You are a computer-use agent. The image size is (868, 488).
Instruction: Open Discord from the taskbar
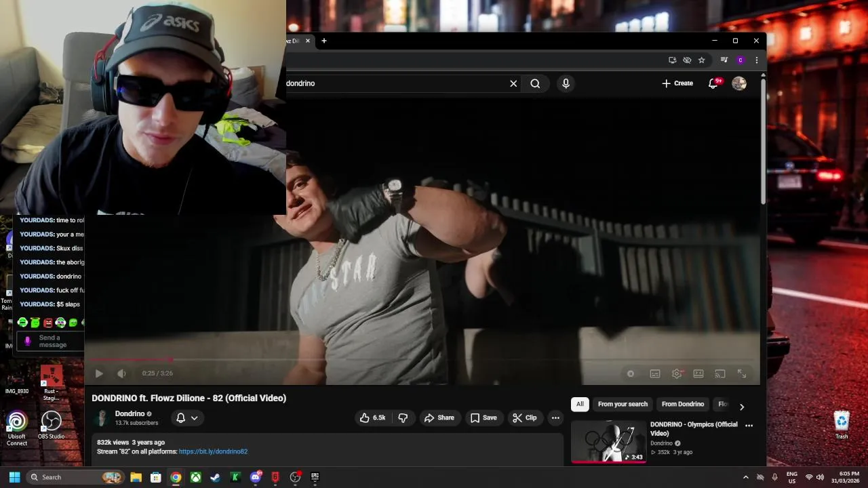[256, 477]
